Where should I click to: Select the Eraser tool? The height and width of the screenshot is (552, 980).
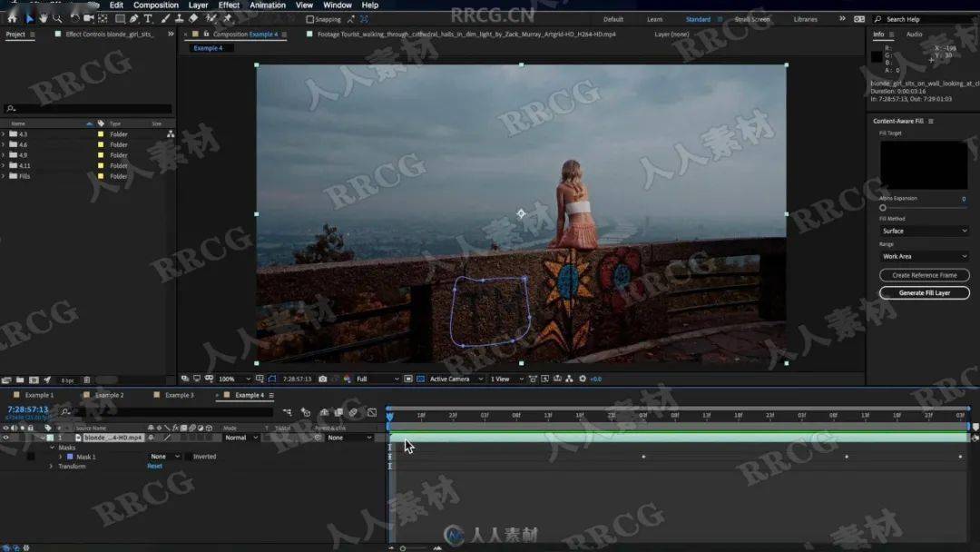click(193, 18)
